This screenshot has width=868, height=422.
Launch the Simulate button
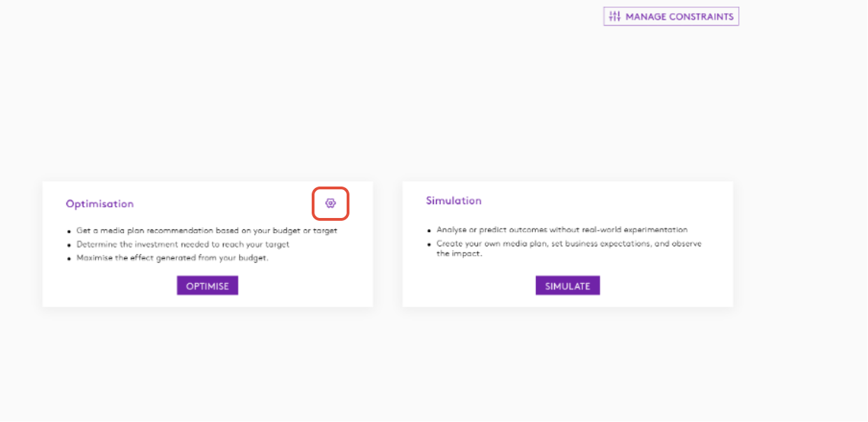(x=567, y=286)
